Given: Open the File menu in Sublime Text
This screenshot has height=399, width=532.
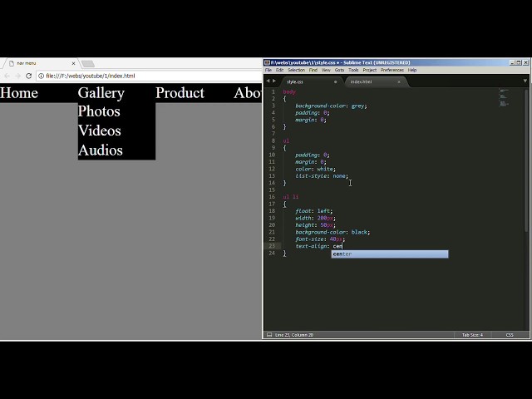Looking at the screenshot, I should tap(268, 70).
